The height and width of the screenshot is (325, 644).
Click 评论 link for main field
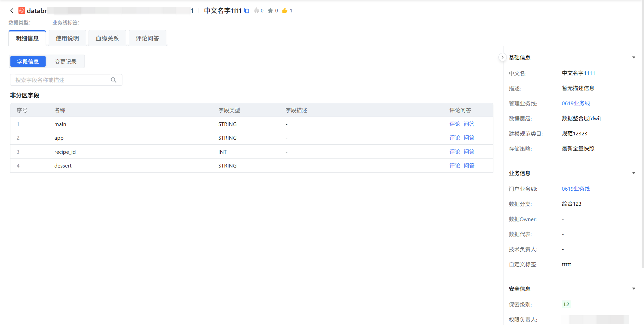pyautogui.click(x=454, y=124)
